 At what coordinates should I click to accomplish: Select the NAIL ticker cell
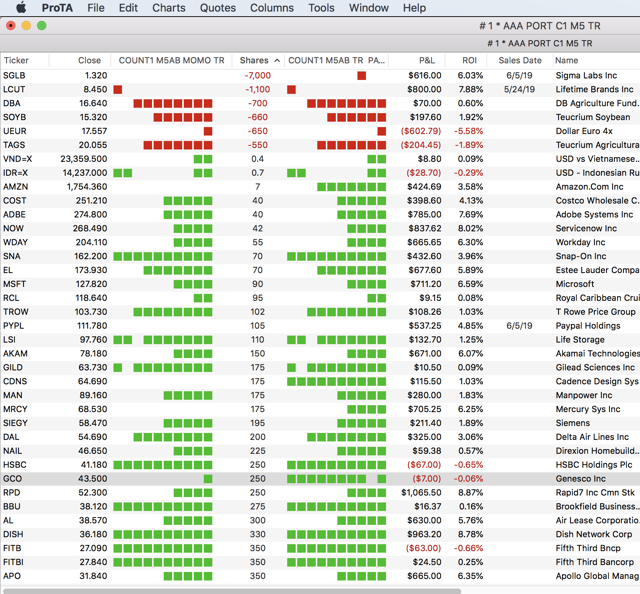13,450
